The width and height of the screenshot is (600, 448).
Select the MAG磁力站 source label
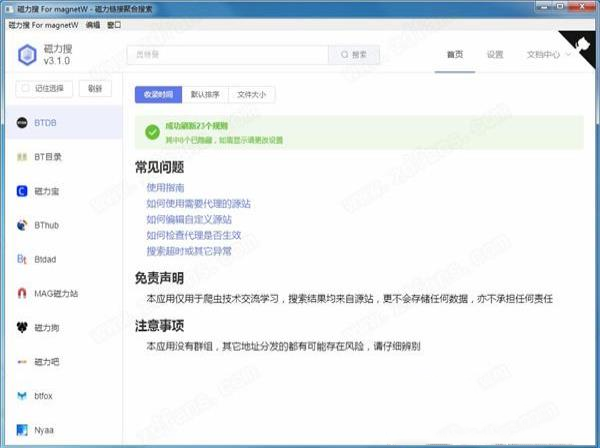tap(56, 293)
